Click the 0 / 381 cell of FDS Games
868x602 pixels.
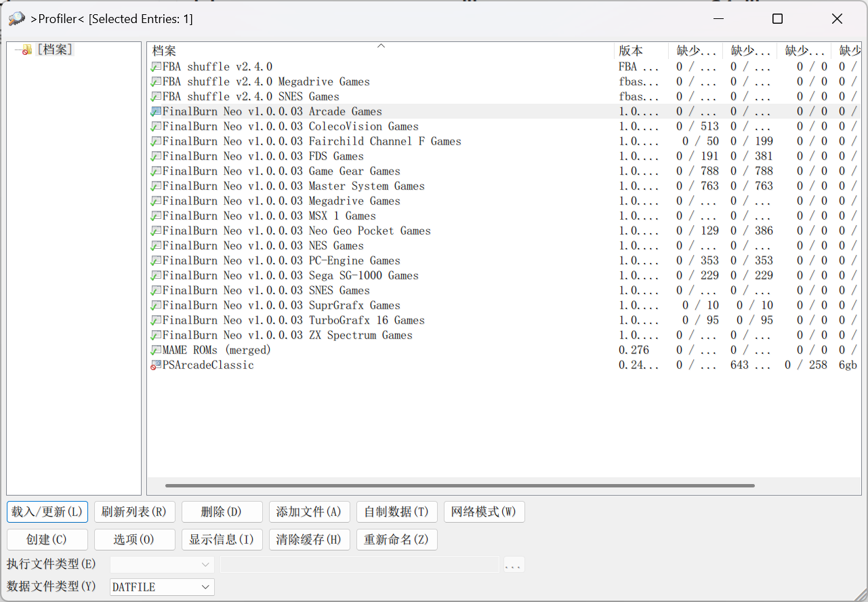tap(751, 157)
